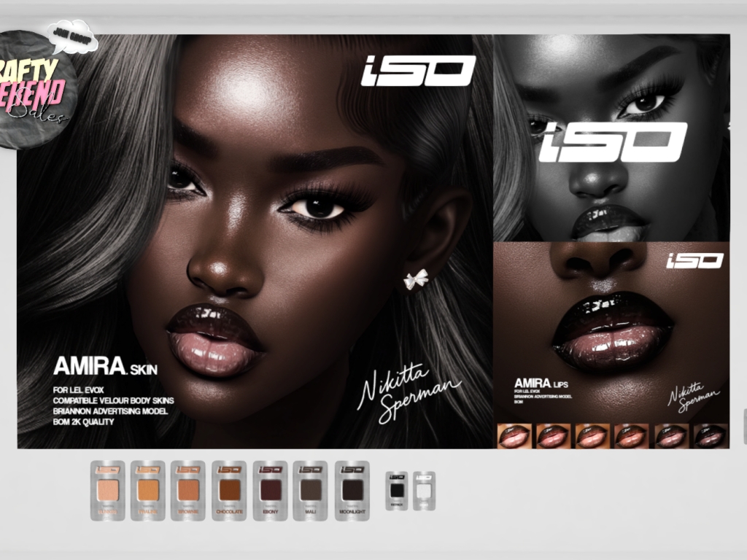The height and width of the screenshot is (560, 747).
Task: Select the first lip color preview
Action: 514,435
